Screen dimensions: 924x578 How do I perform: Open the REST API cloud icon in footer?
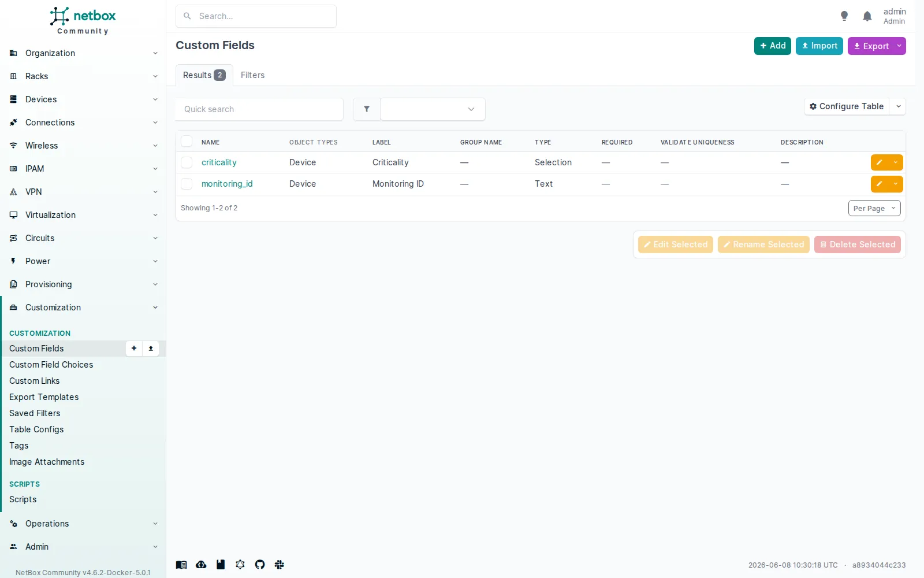coord(201,565)
